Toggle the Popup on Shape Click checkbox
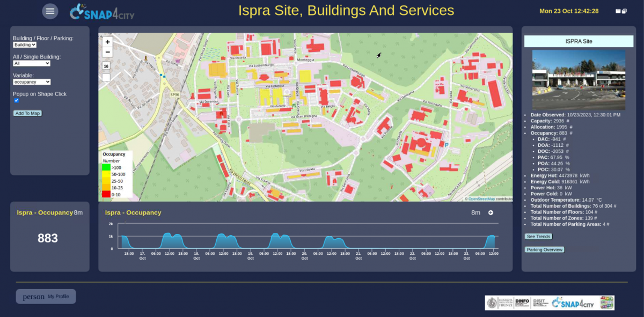 click(x=16, y=100)
